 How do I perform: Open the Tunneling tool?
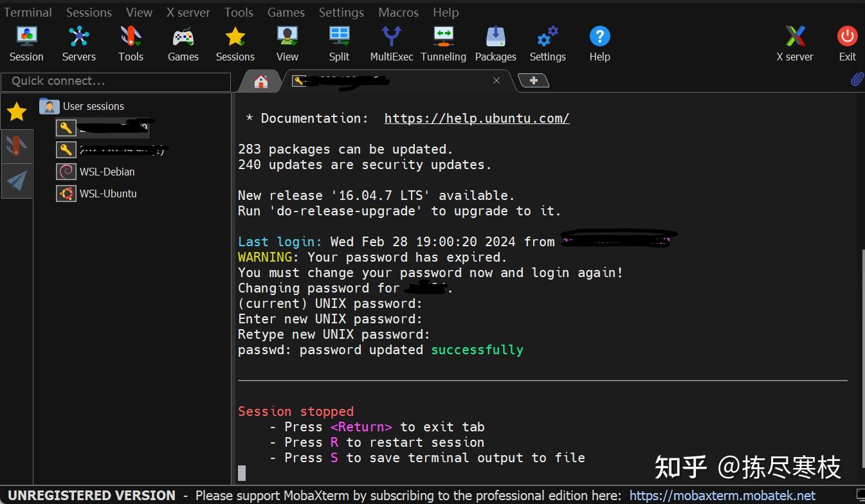point(443,39)
